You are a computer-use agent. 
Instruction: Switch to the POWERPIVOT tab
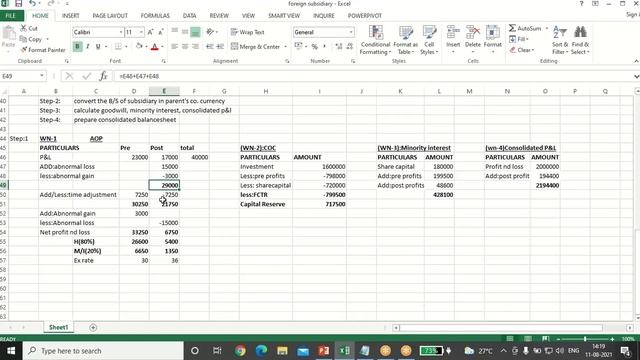pos(364,16)
